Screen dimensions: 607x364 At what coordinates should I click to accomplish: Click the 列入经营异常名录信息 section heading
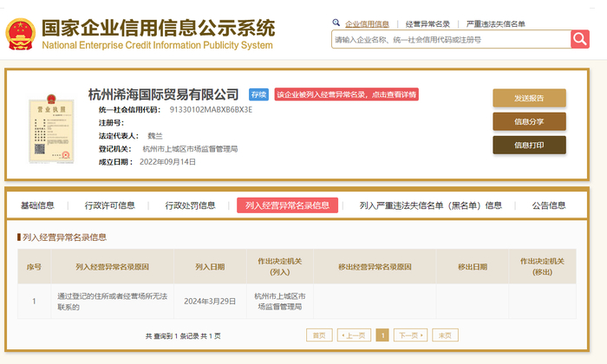(x=64, y=237)
